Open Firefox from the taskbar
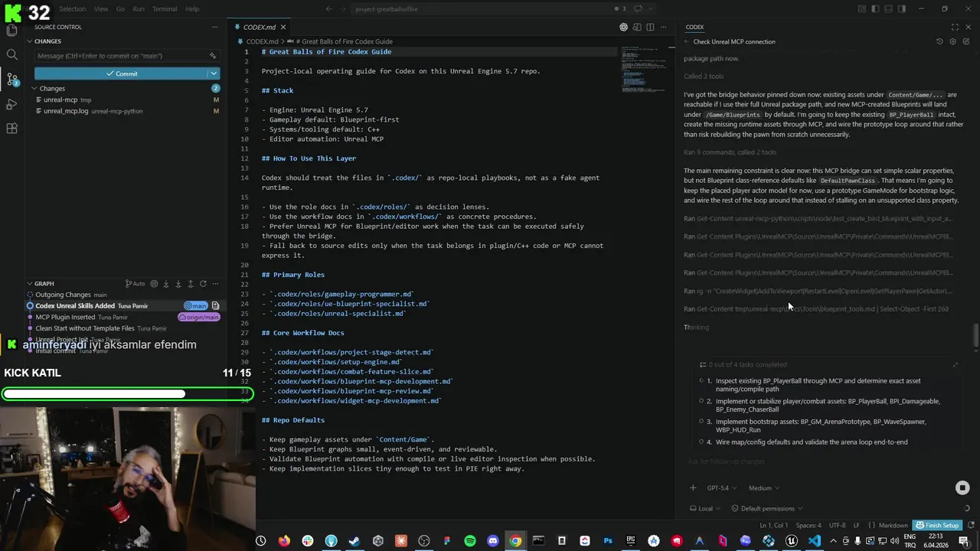 click(x=284, y=541)
